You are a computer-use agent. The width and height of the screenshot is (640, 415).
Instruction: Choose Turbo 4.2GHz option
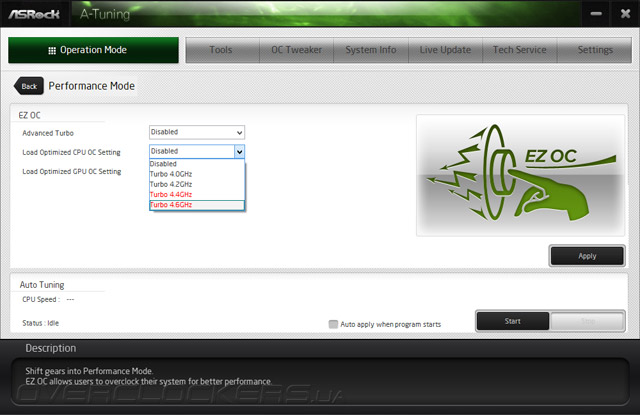[x=197, y=184]
